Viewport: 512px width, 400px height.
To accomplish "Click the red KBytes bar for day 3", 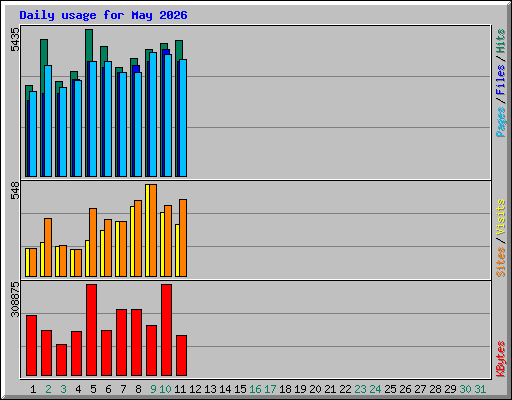I will (61, 360).
